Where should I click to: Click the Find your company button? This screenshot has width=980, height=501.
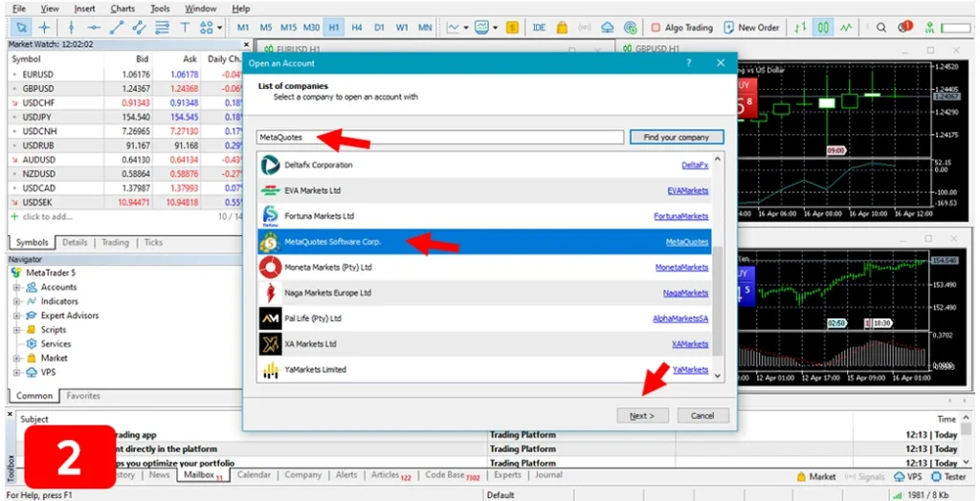[677, 138]
